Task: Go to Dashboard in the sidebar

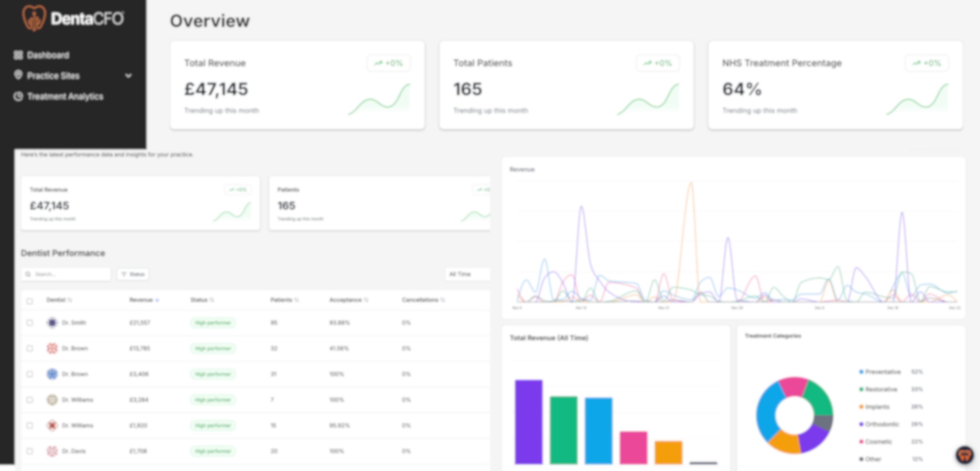Action: tap(48, 55)
